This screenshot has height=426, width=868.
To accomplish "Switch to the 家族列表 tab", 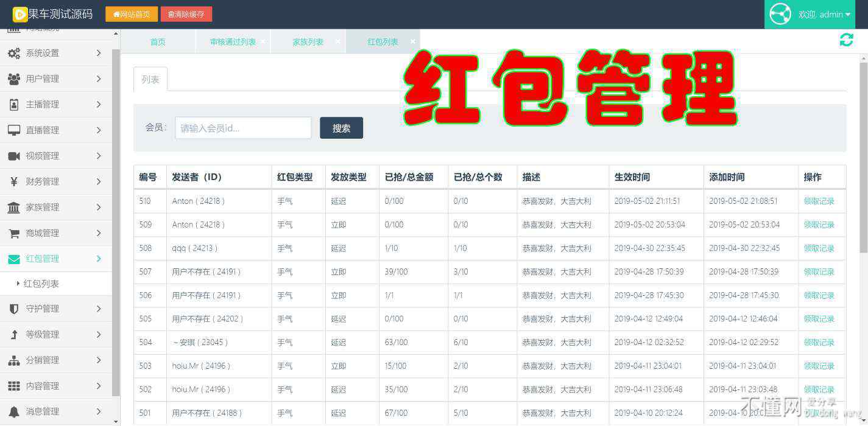I will click(x=308, y=42).
